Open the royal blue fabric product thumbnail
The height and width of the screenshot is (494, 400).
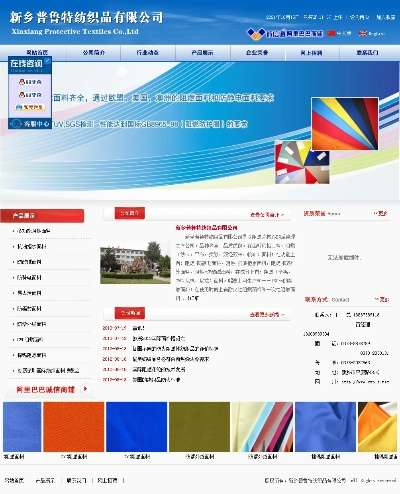tap(137, 427)
